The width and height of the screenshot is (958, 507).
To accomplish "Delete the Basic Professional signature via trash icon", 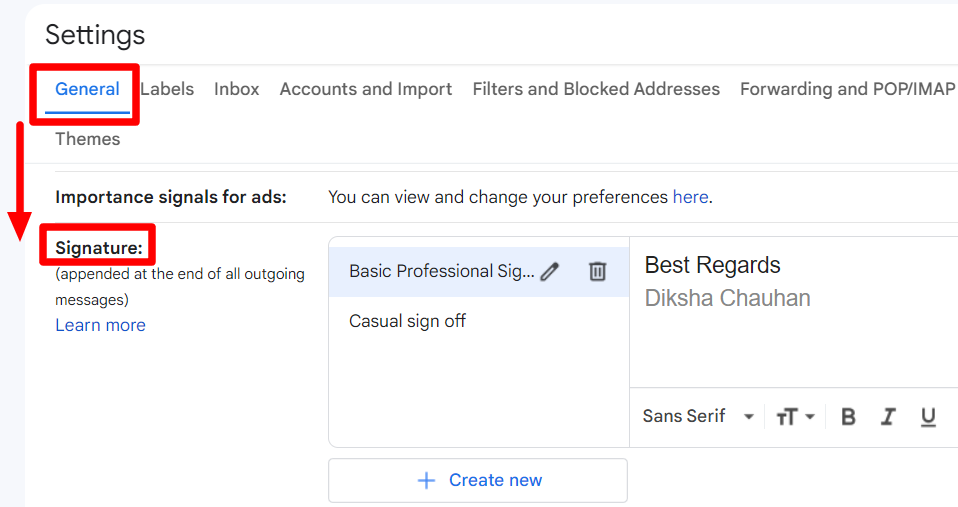I will tap(597, 271).
